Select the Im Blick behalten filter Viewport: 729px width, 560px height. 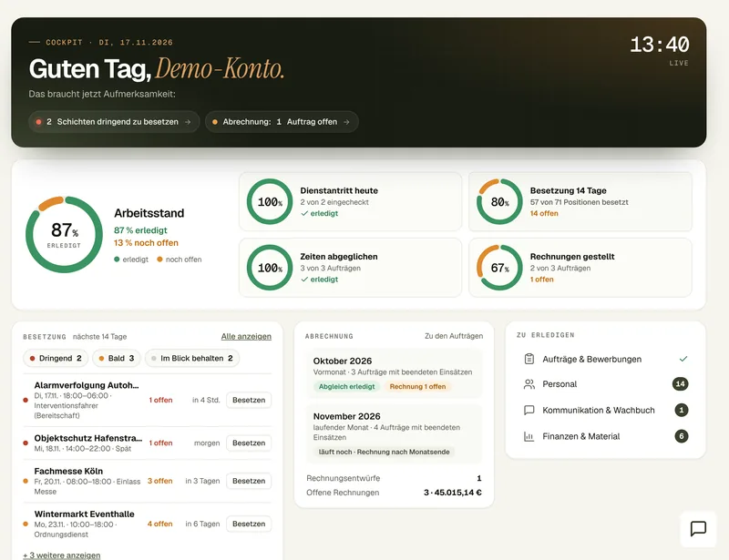(192, 358)
